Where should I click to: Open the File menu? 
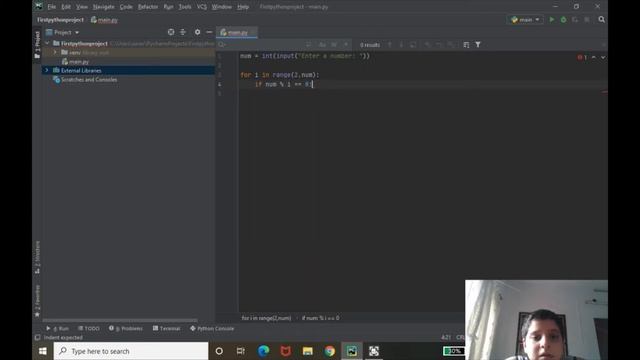pos(52,7)
